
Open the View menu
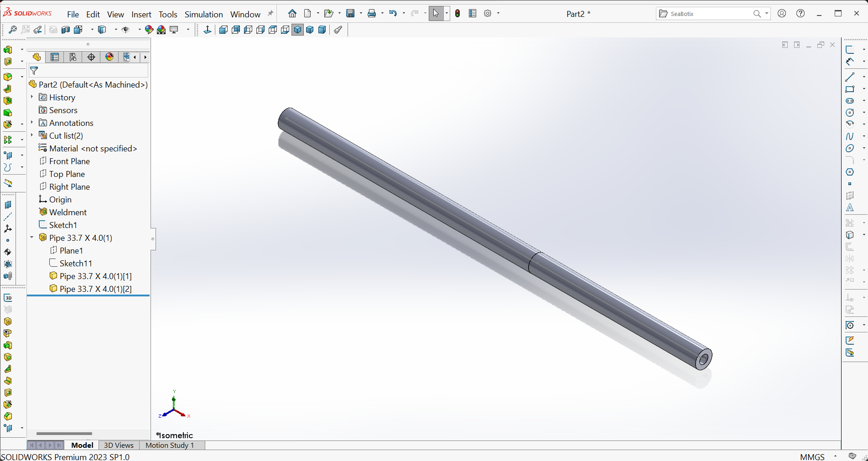click(x=115, y=14)
